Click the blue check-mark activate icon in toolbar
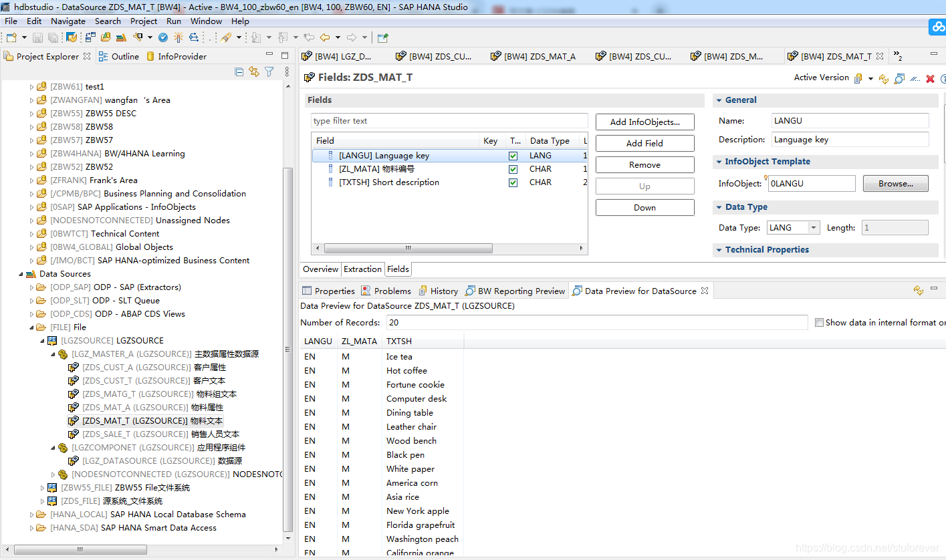 click(x=163, y=37)
